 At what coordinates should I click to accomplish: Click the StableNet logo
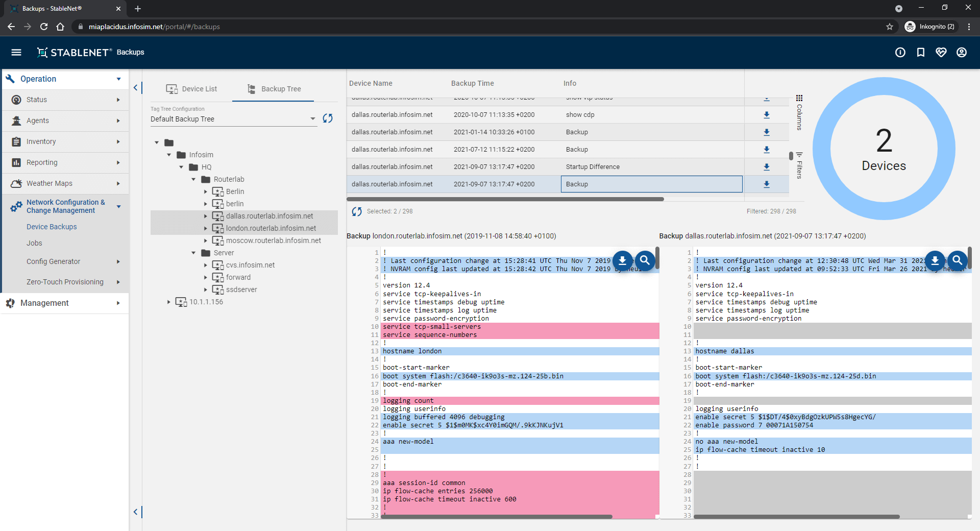75,52
